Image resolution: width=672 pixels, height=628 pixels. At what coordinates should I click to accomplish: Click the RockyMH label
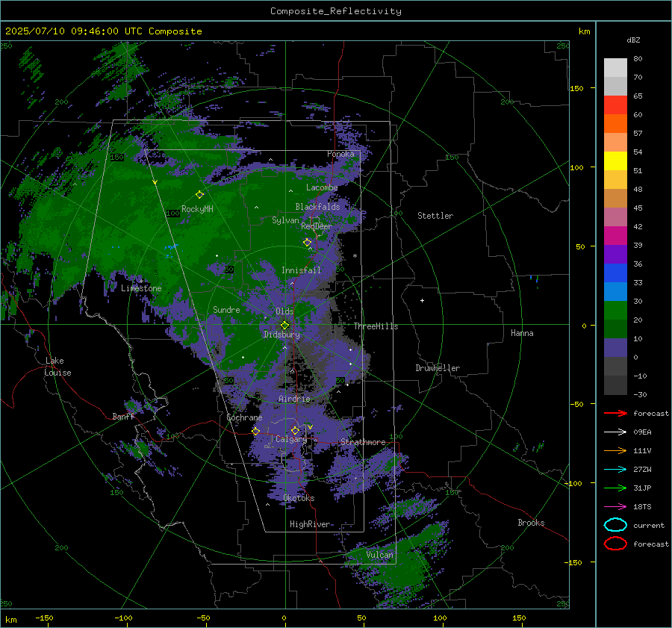pyautogui.click(x=197, y=209)
